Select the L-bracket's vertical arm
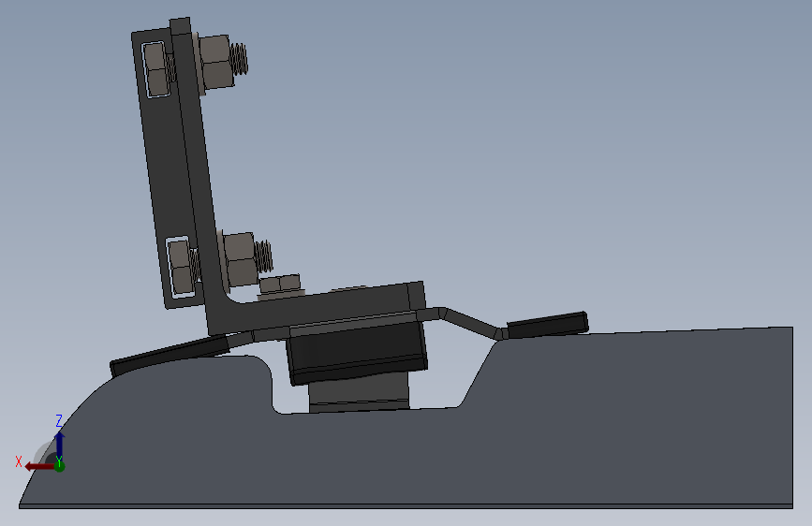This screenshot has width=812, height=526. click(197, 171)
